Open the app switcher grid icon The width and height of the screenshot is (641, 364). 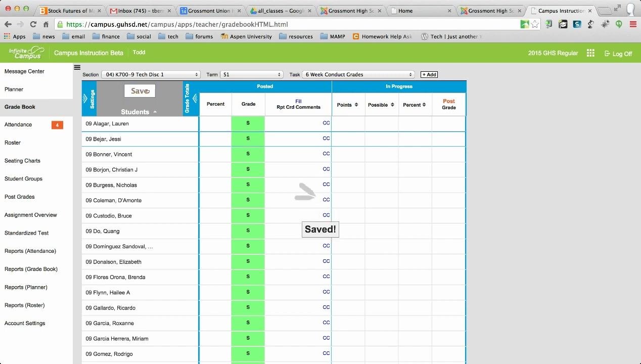pos(590,53)
